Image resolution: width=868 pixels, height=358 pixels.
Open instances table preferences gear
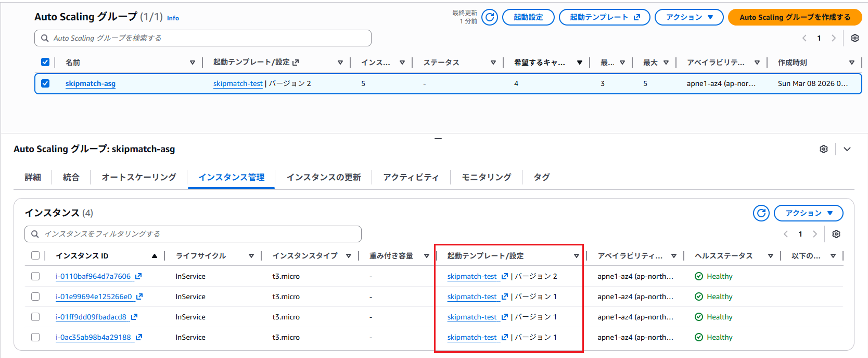tap(836, 234)
